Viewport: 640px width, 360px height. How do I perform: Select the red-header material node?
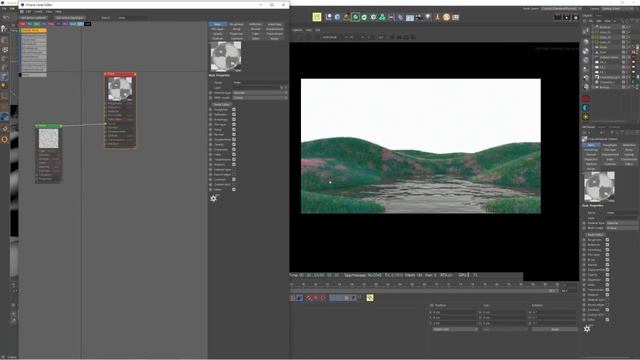click(120, 110)
